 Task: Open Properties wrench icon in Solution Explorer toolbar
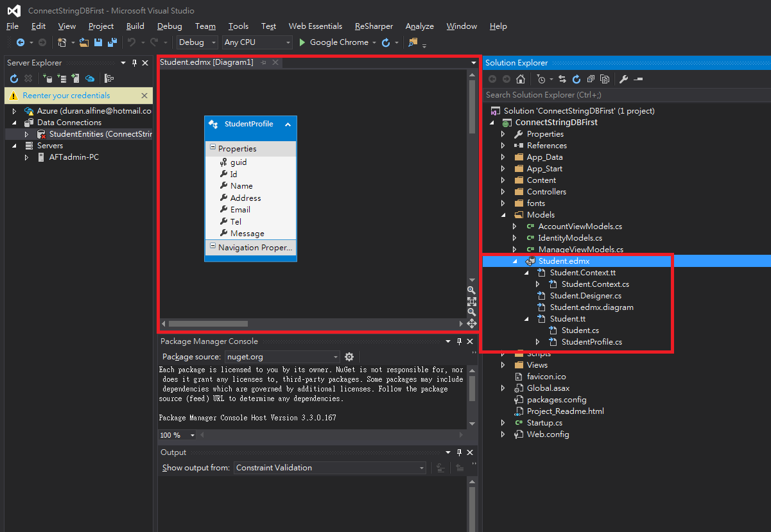point(623,79)
